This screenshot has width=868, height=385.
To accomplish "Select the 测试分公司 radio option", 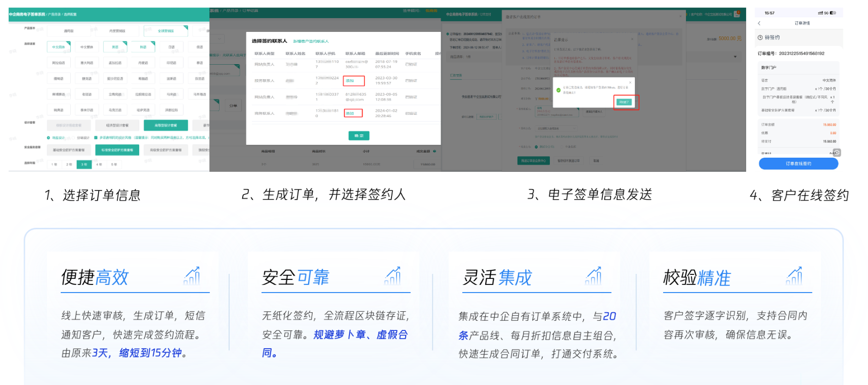I will (537, 147).
